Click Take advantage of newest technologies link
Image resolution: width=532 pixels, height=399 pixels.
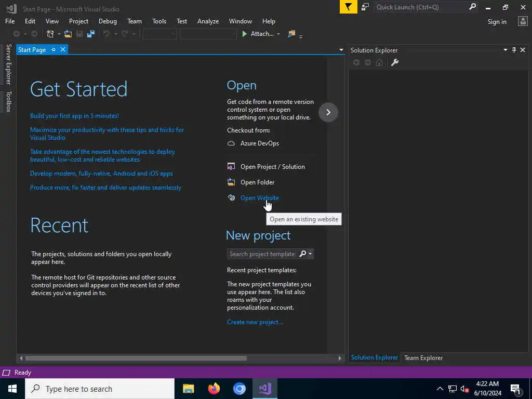(x=102, y=155)
